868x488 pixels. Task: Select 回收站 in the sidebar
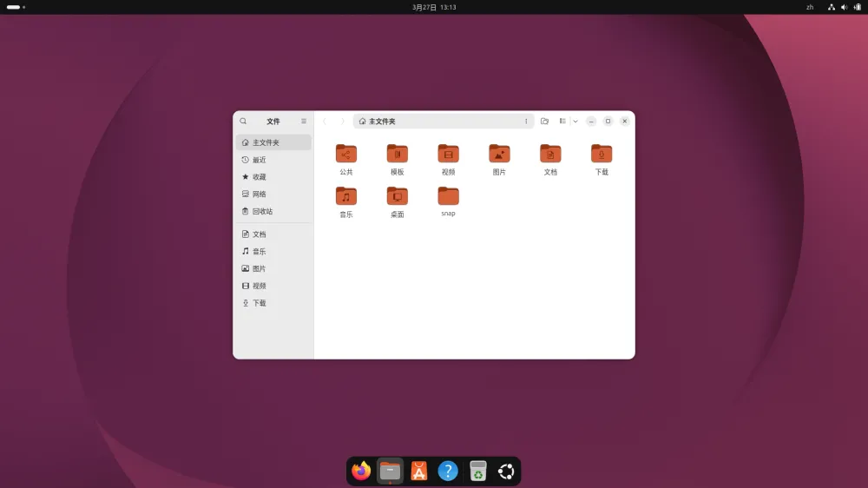273,211
